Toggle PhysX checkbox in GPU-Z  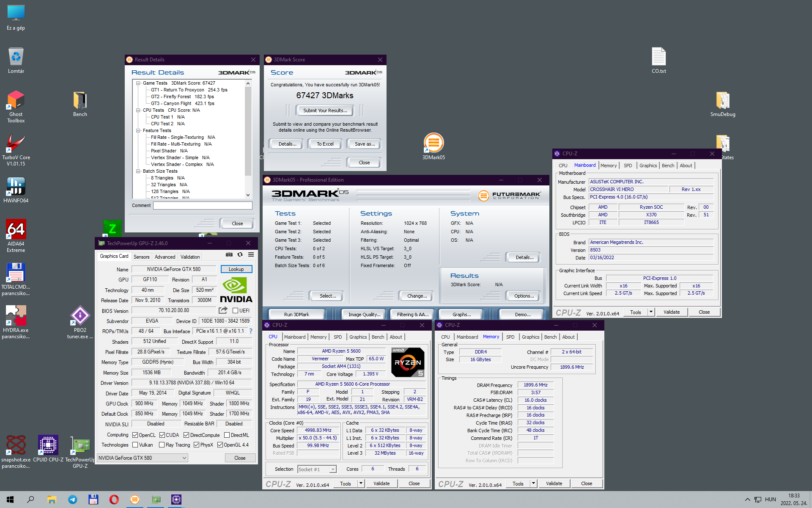[196, 444]
